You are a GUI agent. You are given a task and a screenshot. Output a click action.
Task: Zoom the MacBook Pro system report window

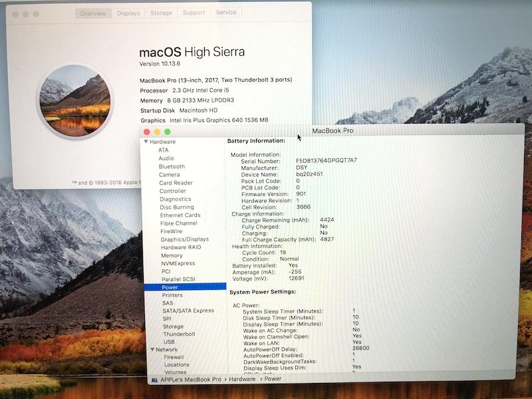coord(168,132)
